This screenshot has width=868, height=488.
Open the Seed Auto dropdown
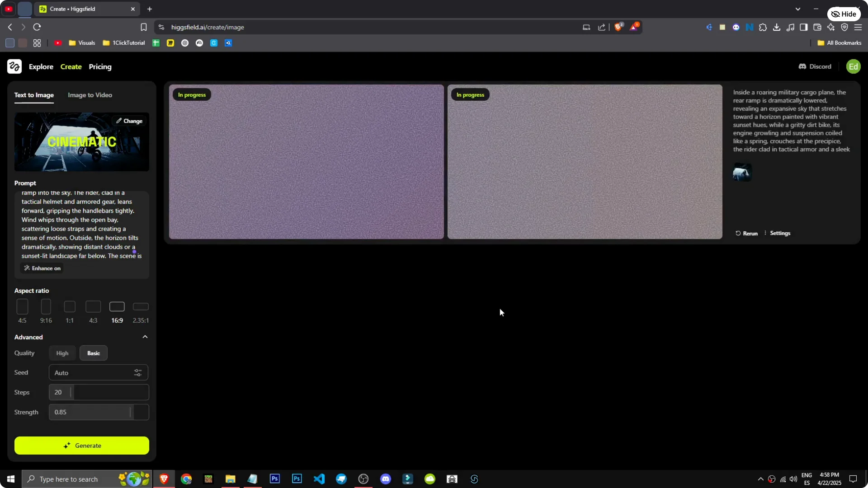(90, 373)
